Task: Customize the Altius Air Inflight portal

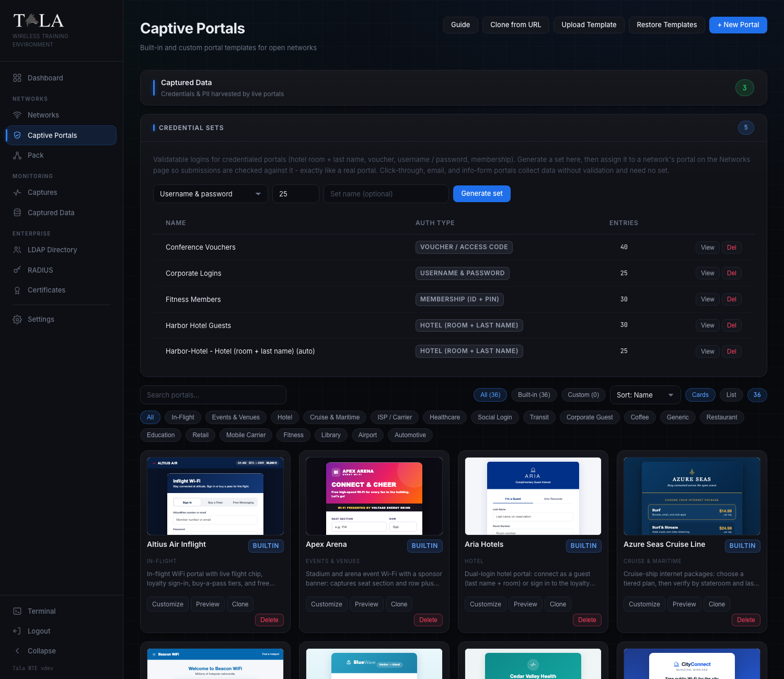Action: click(x=168, y=604)
